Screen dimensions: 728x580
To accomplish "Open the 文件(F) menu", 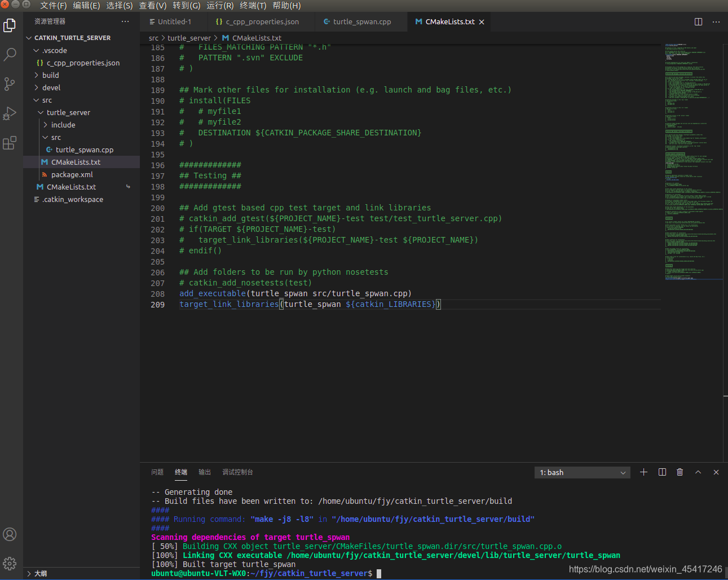I will point(54,6).
